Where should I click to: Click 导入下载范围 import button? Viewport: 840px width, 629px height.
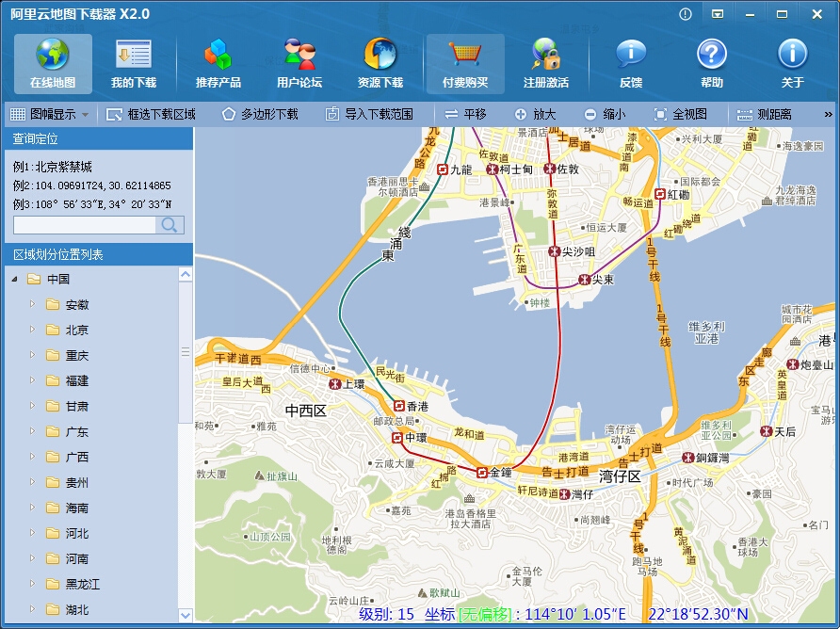pos(369,114)
